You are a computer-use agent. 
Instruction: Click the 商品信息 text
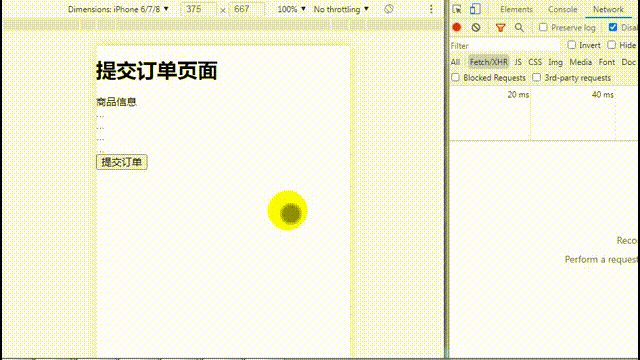pos(116,102)
